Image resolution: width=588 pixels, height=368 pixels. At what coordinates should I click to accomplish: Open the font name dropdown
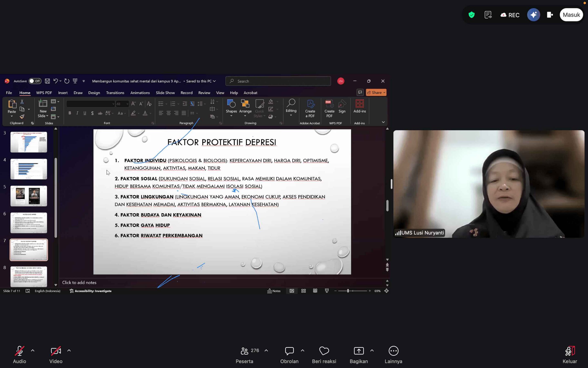pyautogui.click(x=113, y=104)
